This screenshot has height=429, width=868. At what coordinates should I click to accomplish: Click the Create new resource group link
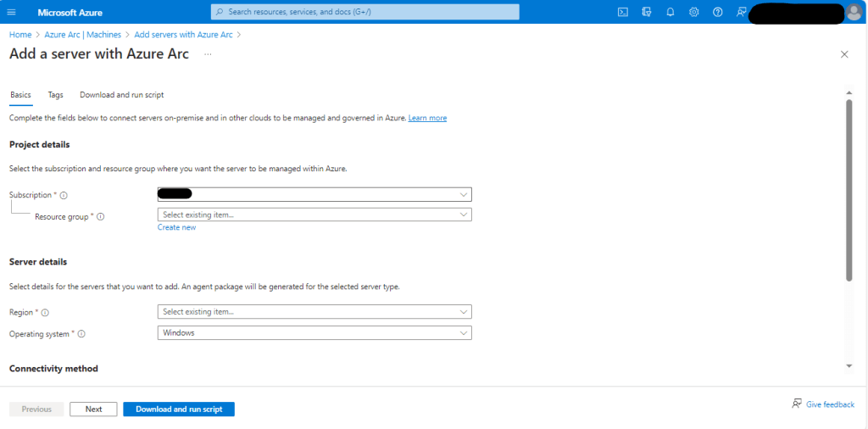click(x=176, y=227)
